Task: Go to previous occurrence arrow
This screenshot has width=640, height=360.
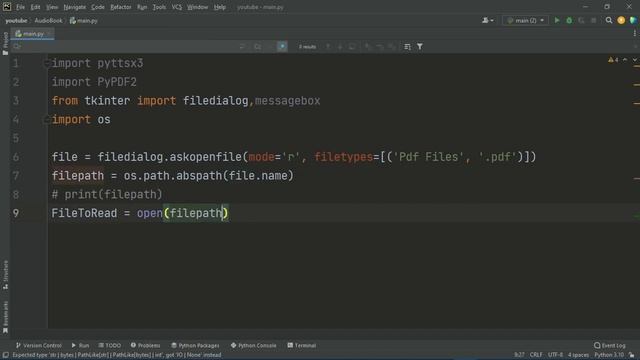Action: pos(328,47)
